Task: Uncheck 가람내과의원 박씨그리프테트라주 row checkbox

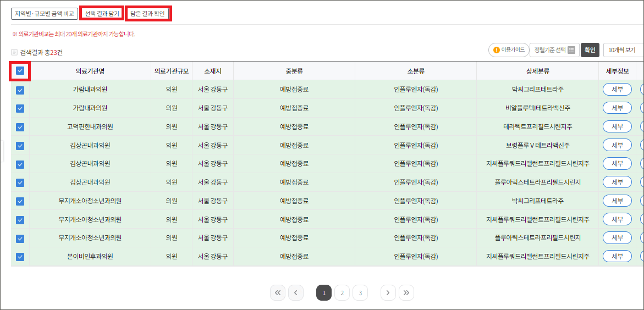Action: pyautogui.click(x=20, y=90)
